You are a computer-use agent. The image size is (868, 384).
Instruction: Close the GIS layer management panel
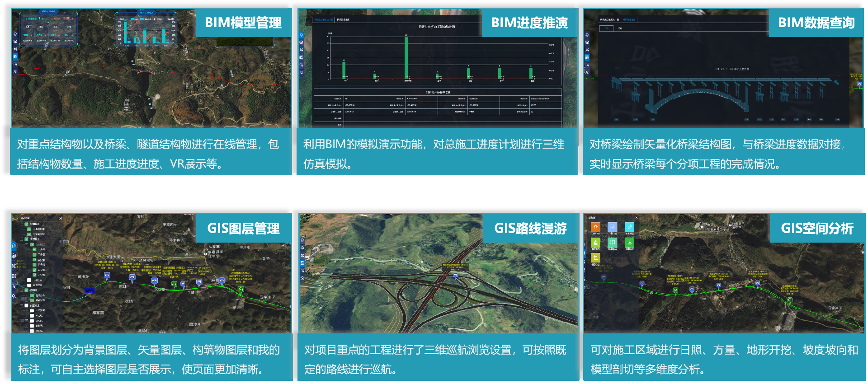61,218
